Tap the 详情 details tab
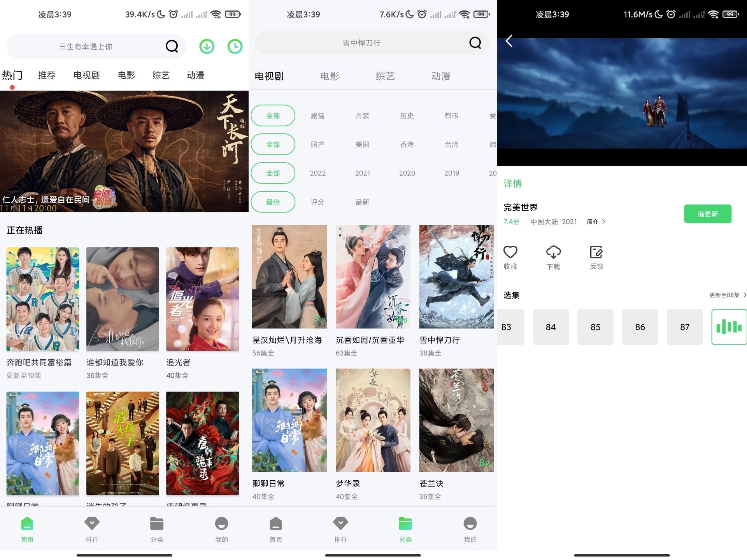Image resolution: width=747 pixels, height=560 pixels. tap(512, 184)
